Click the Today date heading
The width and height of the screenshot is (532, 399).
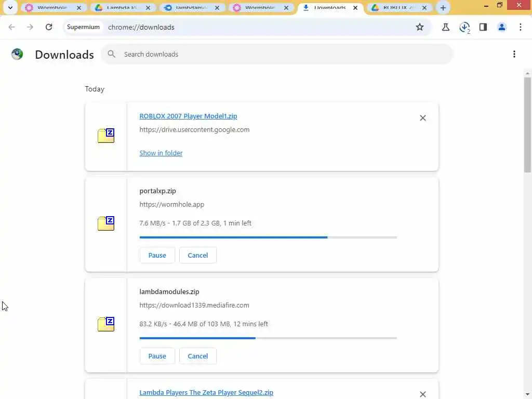coord(95,89)
